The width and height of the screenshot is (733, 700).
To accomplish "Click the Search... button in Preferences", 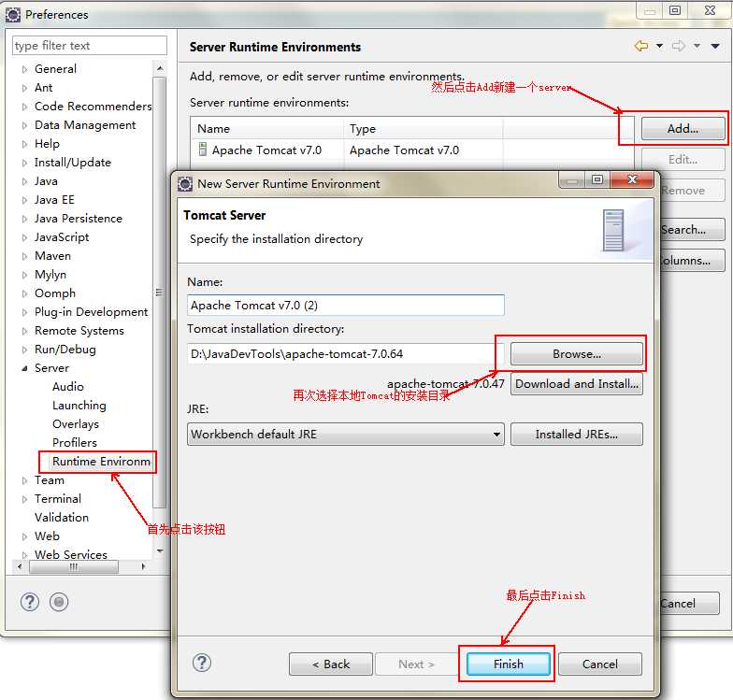I will click(692, 230).
